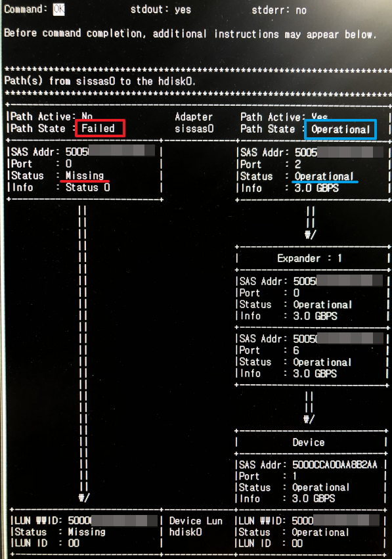This screenshot has height=559, width=392.
Task: Click the 'Operational' status for expander port 6
Action: (x=322, y=362)
